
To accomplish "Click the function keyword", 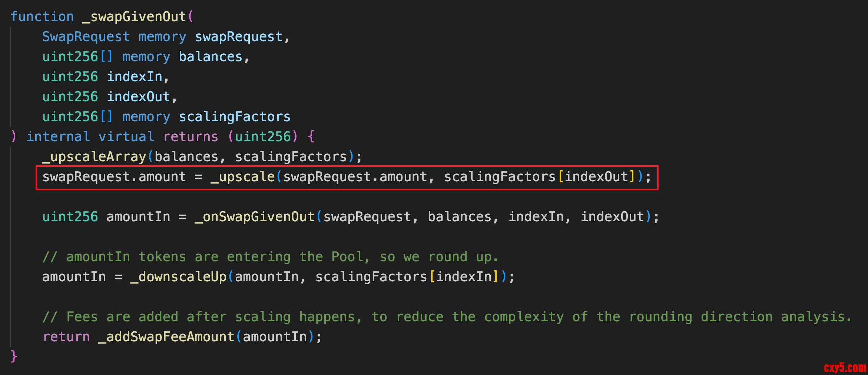I will pos(42,17).
